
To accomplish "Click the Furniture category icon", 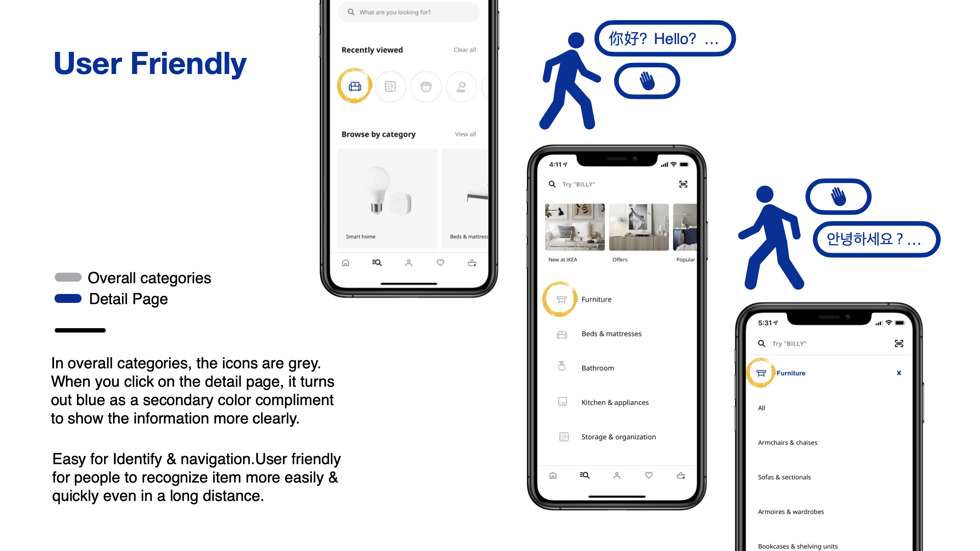I will coord(560,299).
